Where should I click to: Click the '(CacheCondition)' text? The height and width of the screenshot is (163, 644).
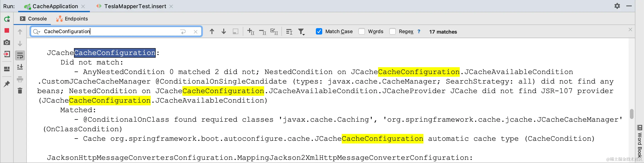560,138
